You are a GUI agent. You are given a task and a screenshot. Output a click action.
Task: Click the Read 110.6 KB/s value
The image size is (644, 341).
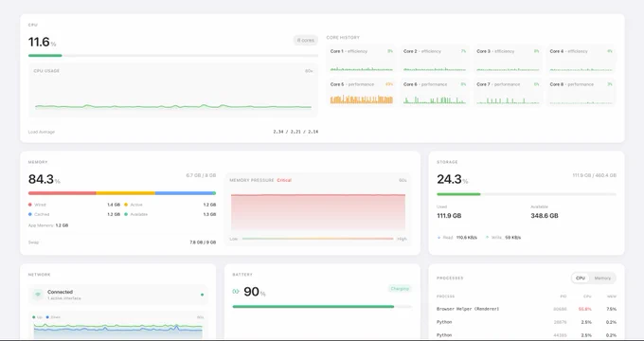pos(467,238)
